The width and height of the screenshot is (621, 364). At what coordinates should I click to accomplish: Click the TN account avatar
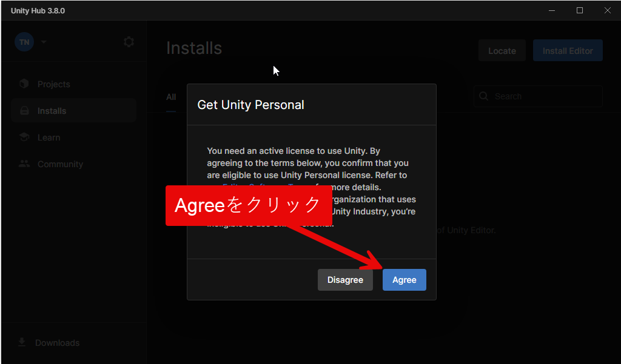24,42
